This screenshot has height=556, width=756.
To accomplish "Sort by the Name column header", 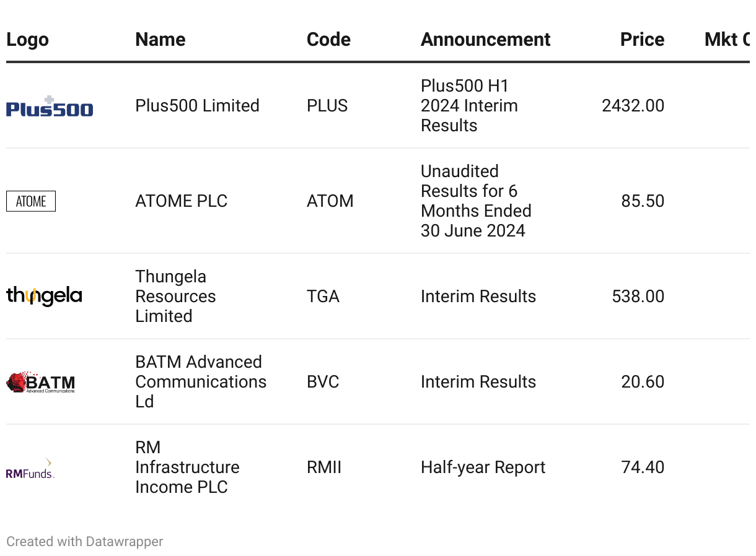I will pos(160,40).
